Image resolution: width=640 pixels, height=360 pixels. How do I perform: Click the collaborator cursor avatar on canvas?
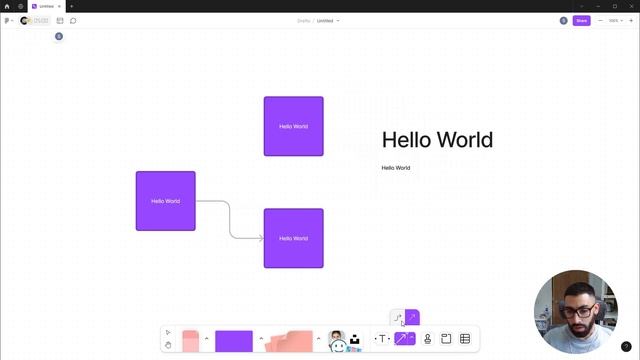point(59,36)
